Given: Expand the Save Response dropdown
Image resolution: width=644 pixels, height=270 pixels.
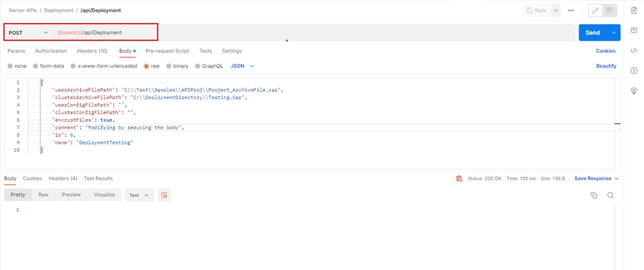Looking at the screenshot, I should [596, 178].
